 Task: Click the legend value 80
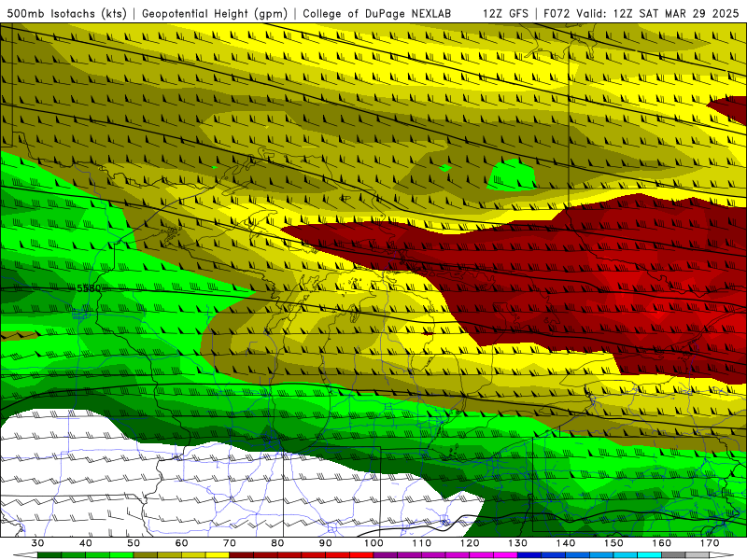coord(277,543)
